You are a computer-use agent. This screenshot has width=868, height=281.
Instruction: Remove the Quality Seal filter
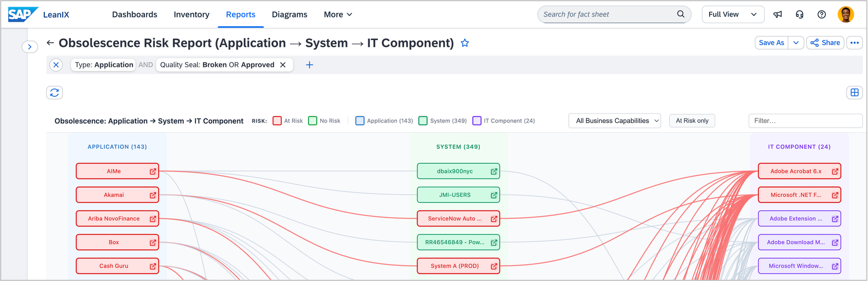click(x=283, y=65)
